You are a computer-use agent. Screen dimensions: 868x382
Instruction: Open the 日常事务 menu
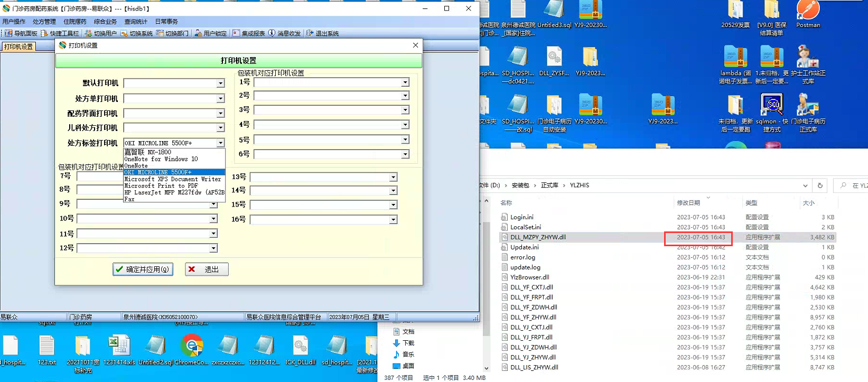pyautogui.click(x=166, y=22)
